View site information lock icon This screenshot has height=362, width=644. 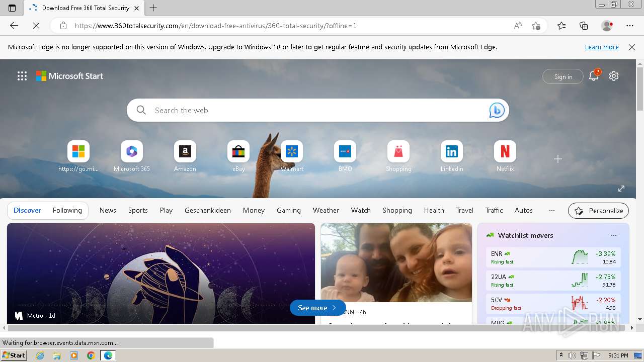(x=63, y=26)
